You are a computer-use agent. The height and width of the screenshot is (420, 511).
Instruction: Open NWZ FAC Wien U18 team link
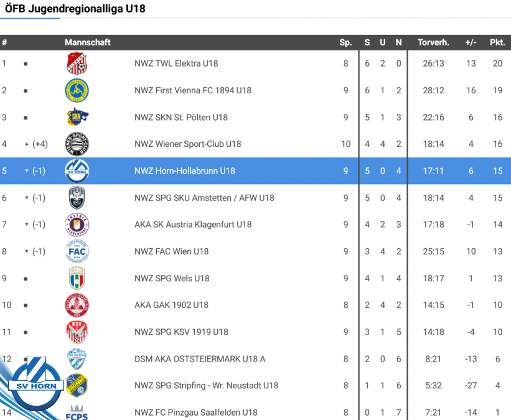coord(171,251)
